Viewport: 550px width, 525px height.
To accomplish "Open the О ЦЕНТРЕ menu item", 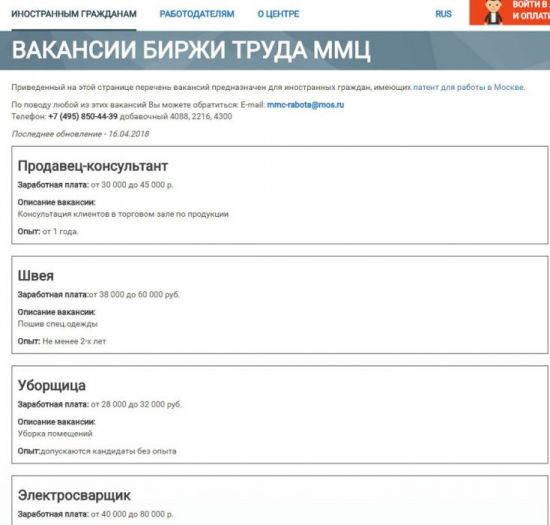I will 279,14.
